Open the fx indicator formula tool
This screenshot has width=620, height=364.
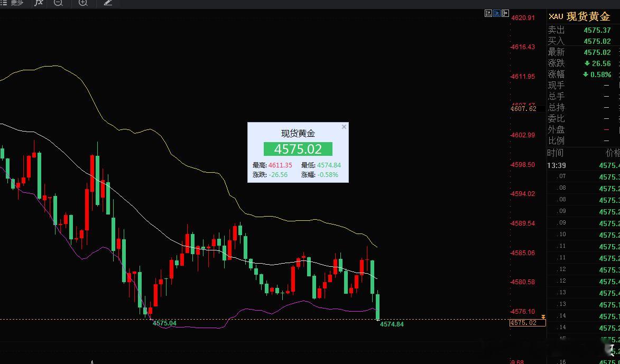pyautogui.click(x=39, y=3)
